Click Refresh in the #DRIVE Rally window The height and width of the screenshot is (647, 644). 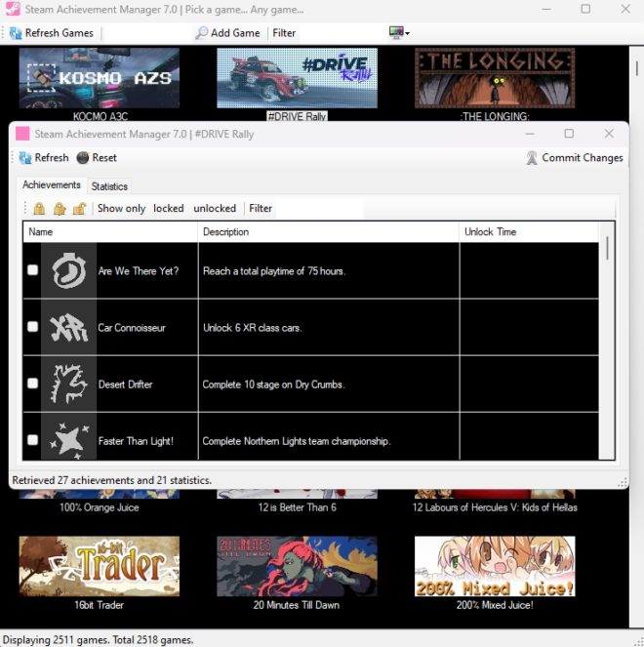[x=44, y=158]
